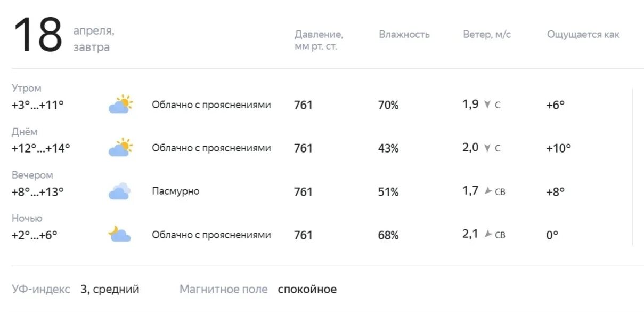The height and width of the screenshot is (312, 644).
Task: Click the Магнитное поле label
Action: (x=224, y=290)
